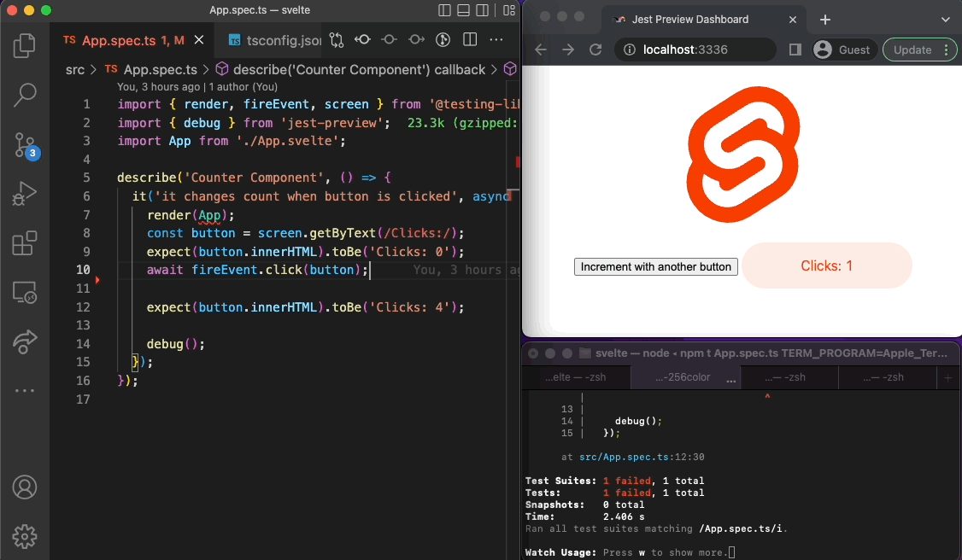Select Run and Debug in the activity bar

coord(24,194)
